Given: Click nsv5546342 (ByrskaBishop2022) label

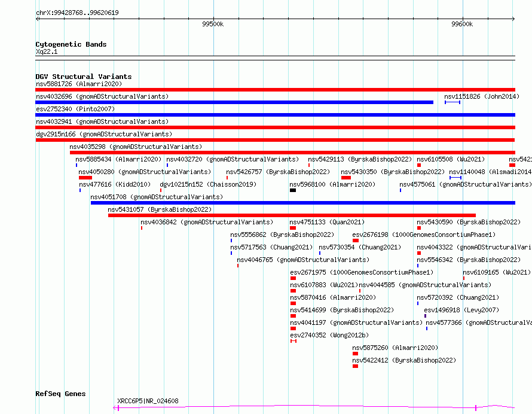Looking at the screenshot, I should (469, 260).
